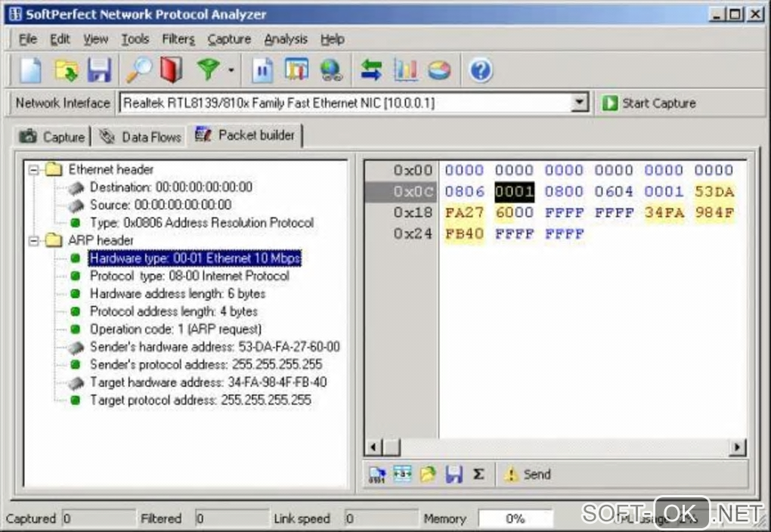The height and width of the screenshot is (532, 771).
Task: Select Sender's hardware address row
Action: (x=215, y=347)
